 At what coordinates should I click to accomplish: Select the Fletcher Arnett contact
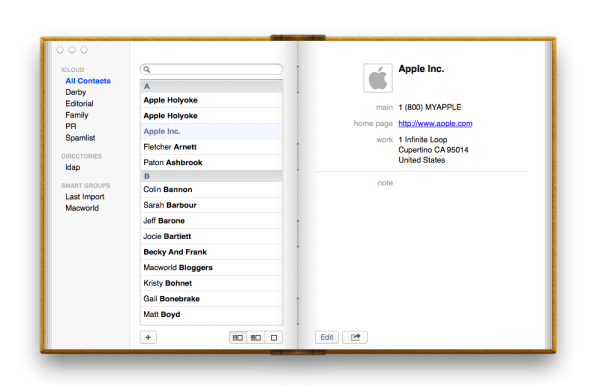tap(211, 147)
